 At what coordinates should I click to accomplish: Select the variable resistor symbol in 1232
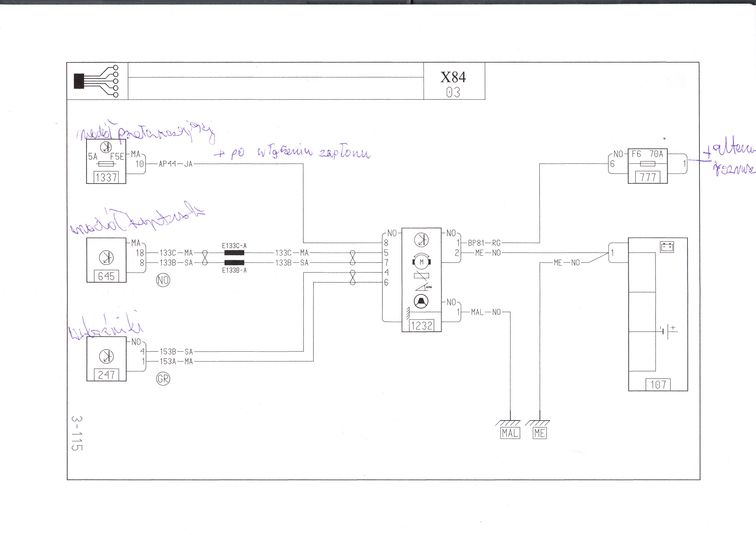(421, 276)
